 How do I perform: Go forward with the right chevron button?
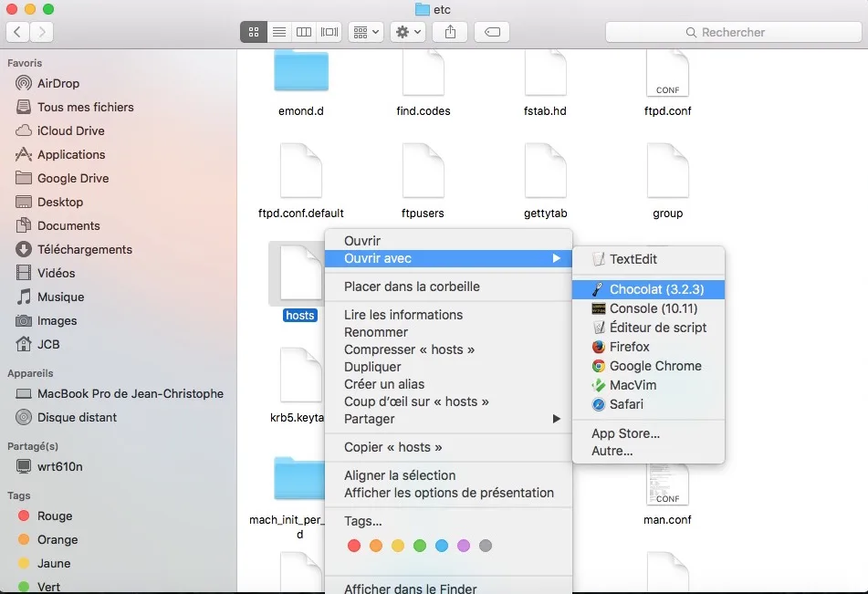click(x=41, y=32)
